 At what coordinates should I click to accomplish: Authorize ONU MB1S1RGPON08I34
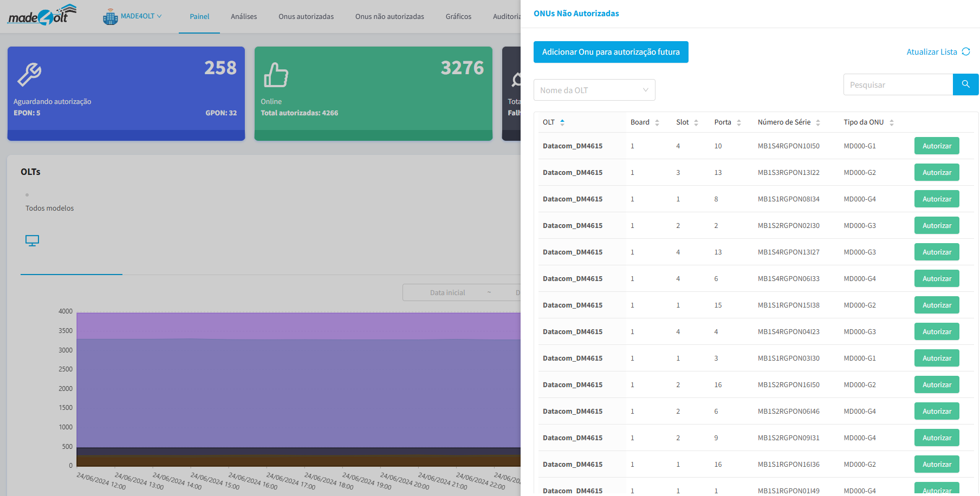[x=937, y=199]
